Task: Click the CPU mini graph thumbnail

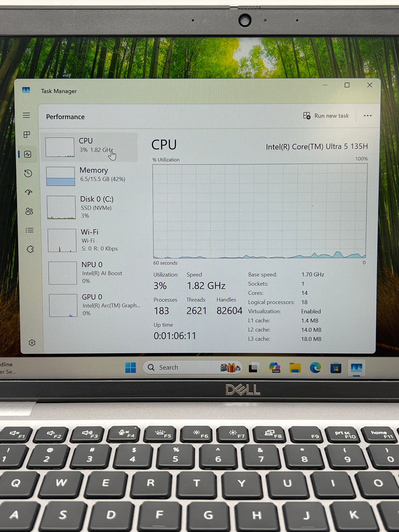Action: (60, 147)
